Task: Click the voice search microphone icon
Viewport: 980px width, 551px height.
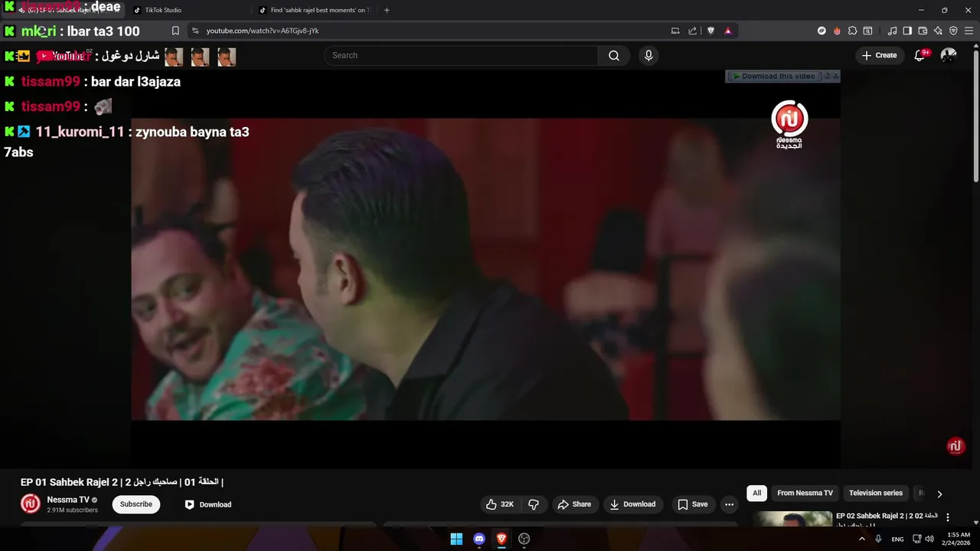Action: coord(648,55)
